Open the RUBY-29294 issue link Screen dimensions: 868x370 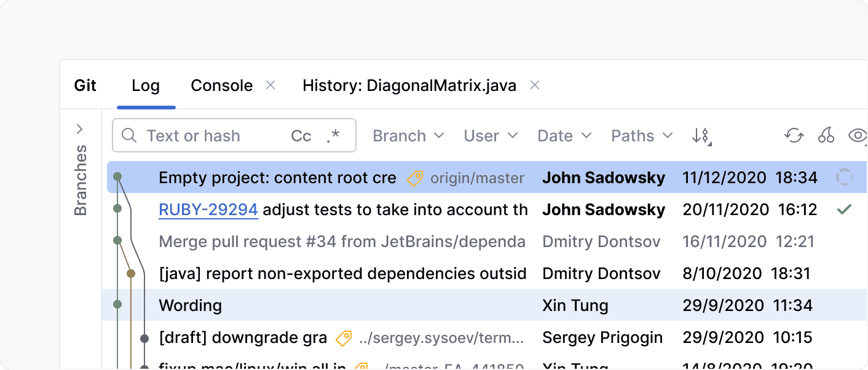pyautogui.click(x=208, y=210)
